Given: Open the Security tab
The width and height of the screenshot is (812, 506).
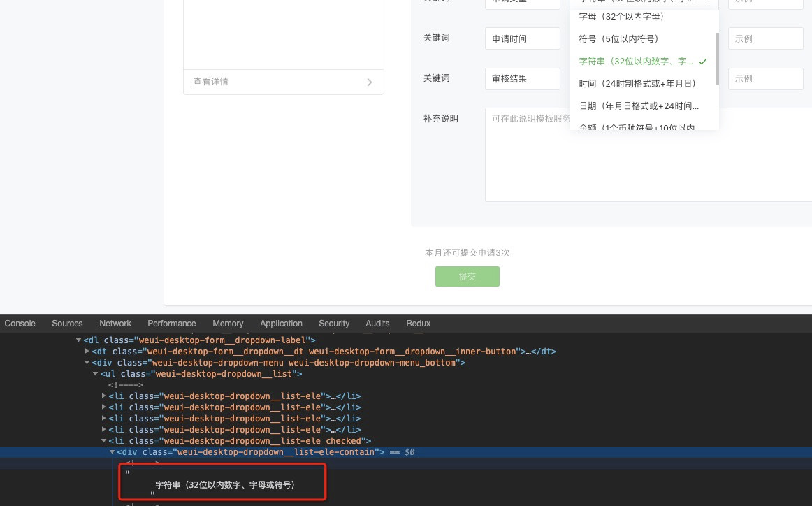Looking at the screenshot, I should [334, 323].
